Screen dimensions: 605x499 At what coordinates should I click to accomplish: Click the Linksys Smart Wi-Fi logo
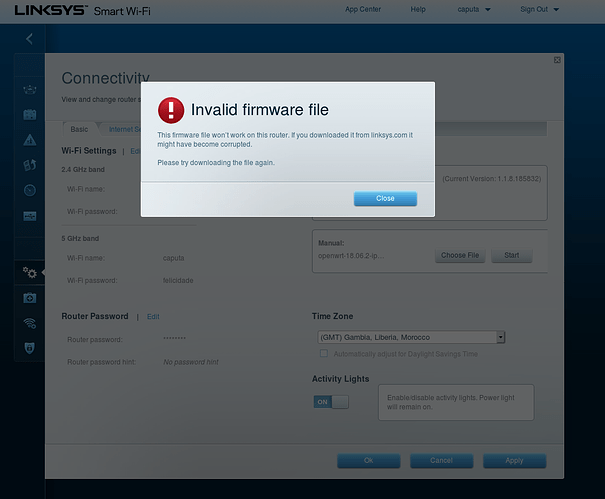[83, 10]
